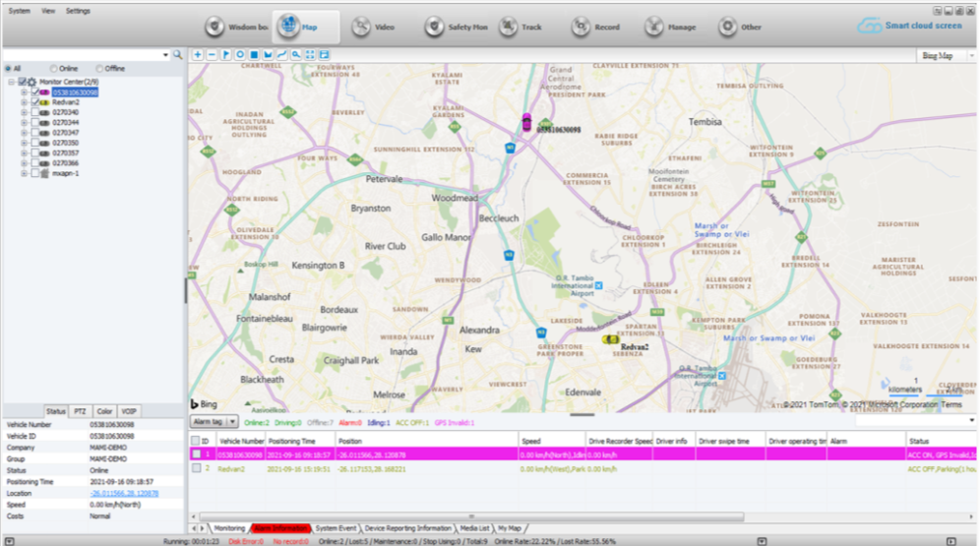Image resolution: width=980 pixels, height=546 pixels.
Task: Expand the Redvan2 tree node
Action: coord(24,101)
